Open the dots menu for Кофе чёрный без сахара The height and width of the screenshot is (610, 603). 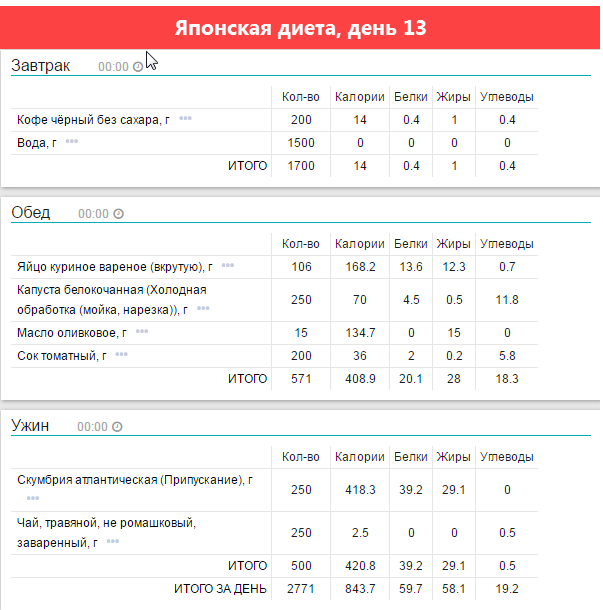(185, 119)
